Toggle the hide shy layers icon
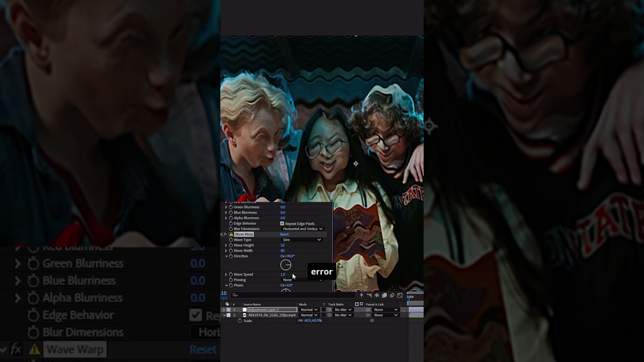644x362 pixels. pos(377,295)
